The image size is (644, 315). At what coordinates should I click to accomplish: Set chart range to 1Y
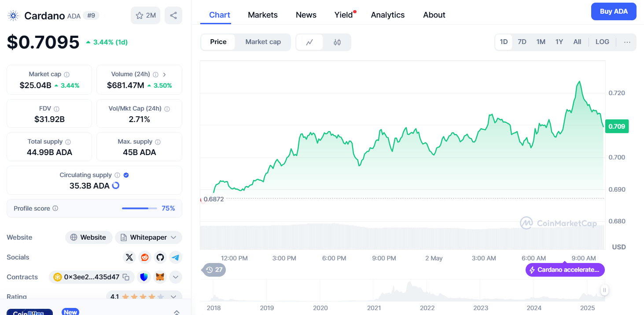click(x=559, y=42)
